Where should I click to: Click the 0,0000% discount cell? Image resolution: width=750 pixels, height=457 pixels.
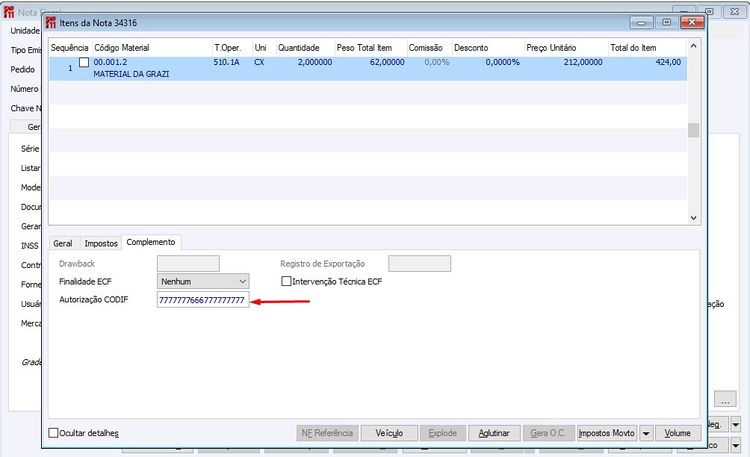(502, 62)
